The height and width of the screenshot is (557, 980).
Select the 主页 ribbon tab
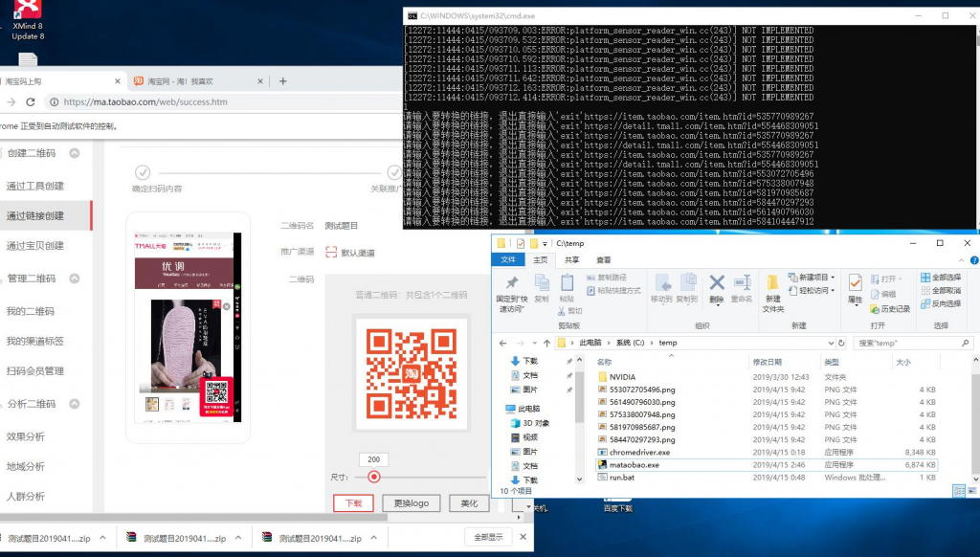point(540,260)
